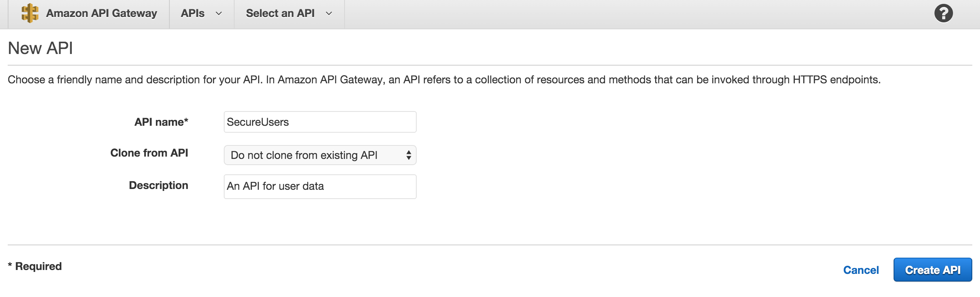Viewport: 980px width, 297px height.
Task: Click the Cancel link
Action: point(860,270)
